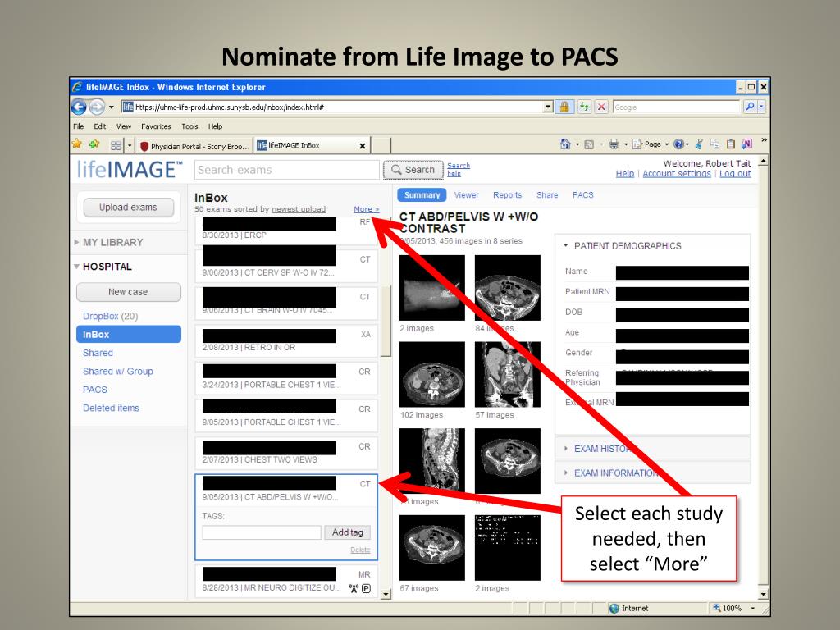This screenshot has height=630, width=840.
Task: Click the Log out link
Action: pyautogui.click(x=735, y=174)
